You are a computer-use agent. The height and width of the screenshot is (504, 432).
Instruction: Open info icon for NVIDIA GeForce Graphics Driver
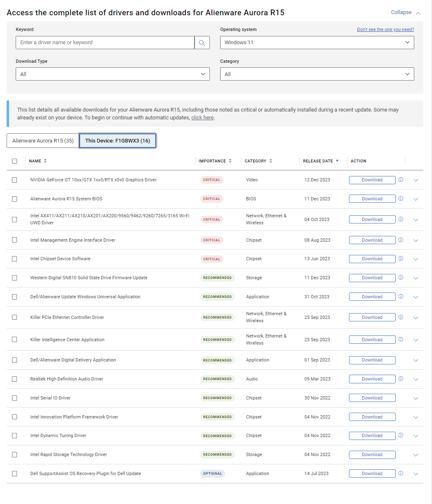[401, 180]
